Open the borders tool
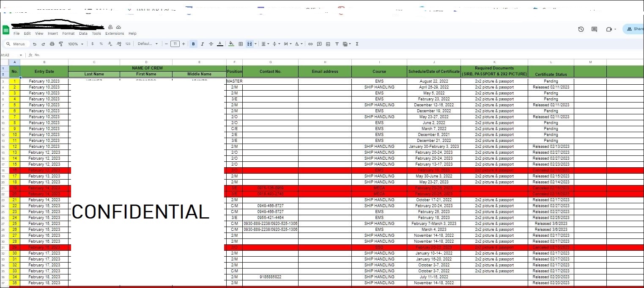Viewport: 644px width, 288px height. (241, 44)
